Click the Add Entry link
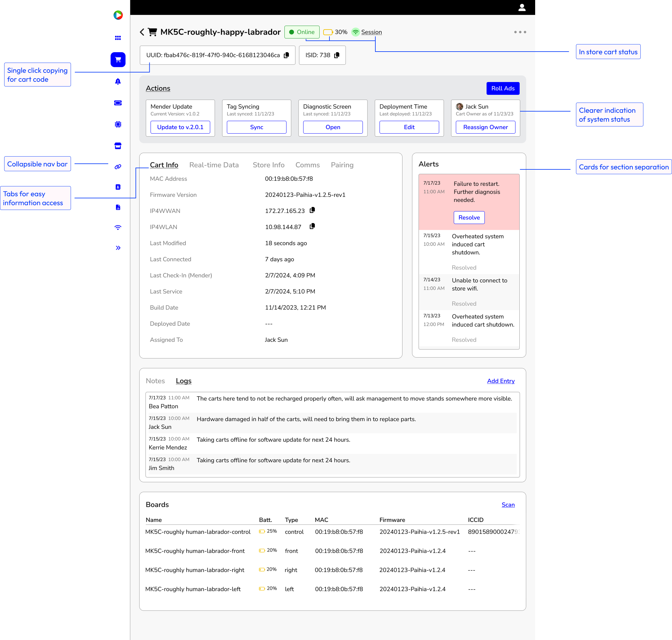Viewport: 672px width, 640px height. (x=501, y=381)
